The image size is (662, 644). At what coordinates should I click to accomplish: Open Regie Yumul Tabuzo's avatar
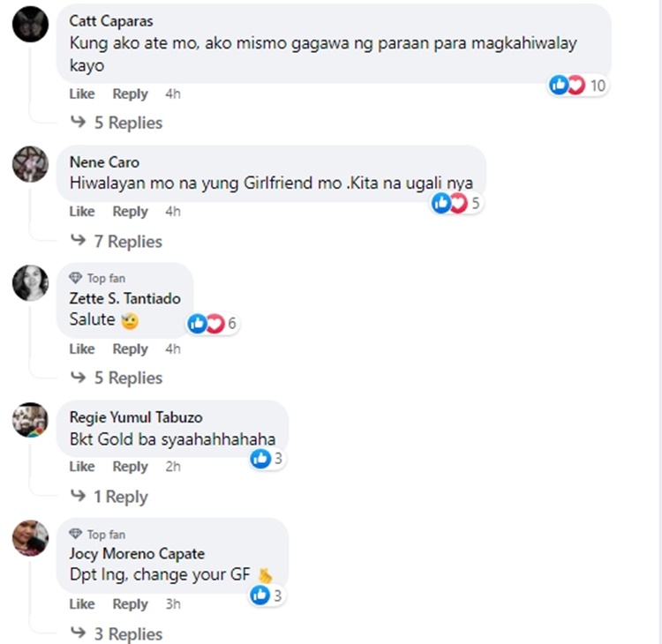30,420
